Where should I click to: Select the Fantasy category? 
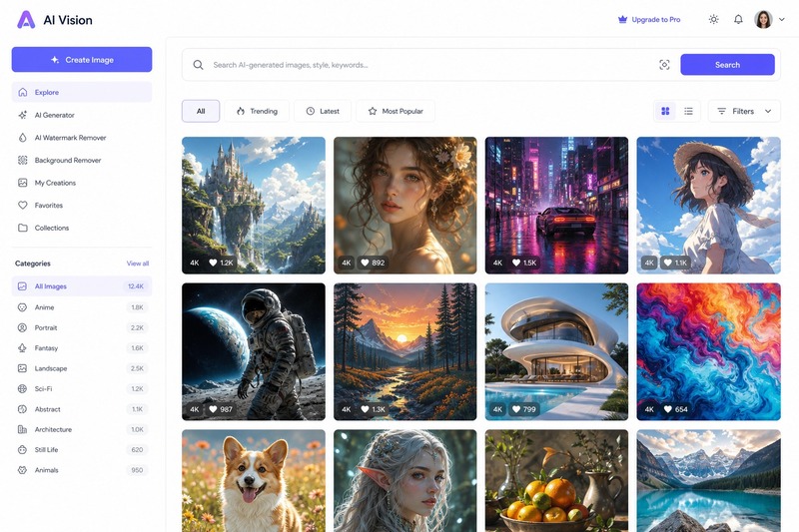[82, 348]
